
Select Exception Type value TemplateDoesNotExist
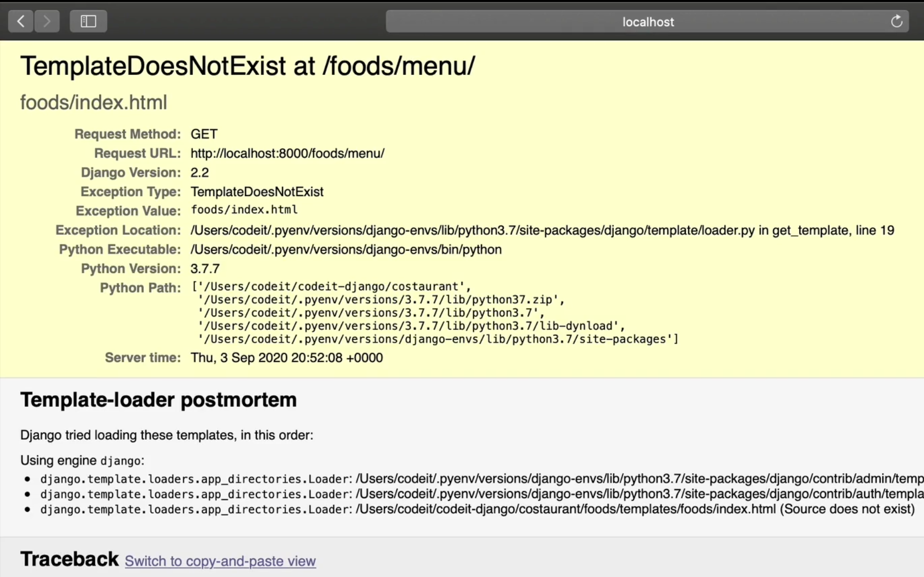(x=257, y=191)
